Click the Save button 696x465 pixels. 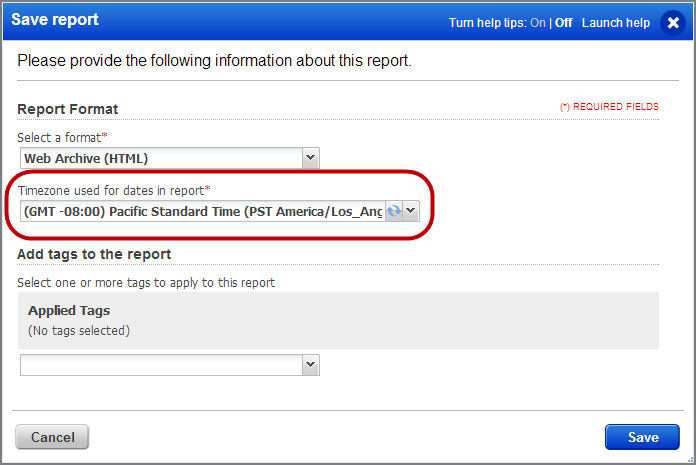point(642,437)
